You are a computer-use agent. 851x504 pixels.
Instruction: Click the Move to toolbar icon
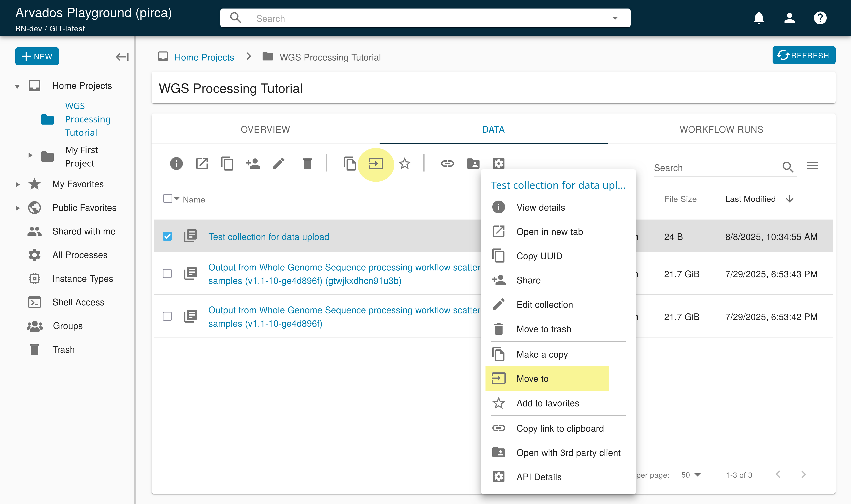pyautogui.click(x=376, y=164)
